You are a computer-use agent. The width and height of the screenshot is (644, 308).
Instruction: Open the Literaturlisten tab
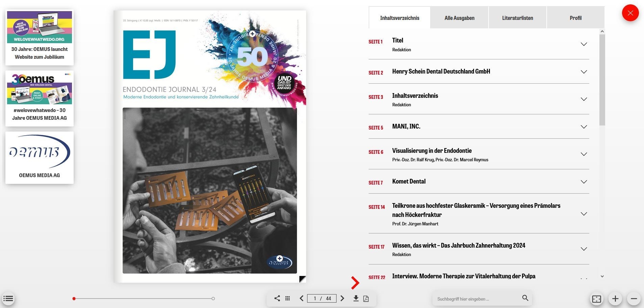coord(517,18)
